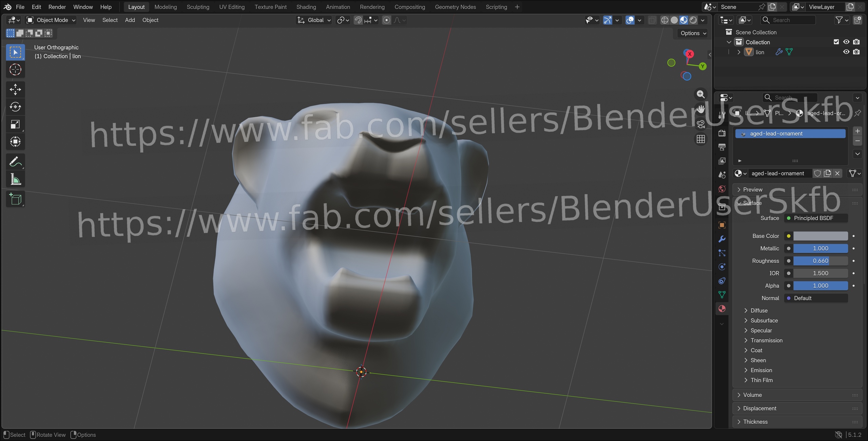Toggle the Collection exclude checkbox in outliner
This screenshot has height=441, width=868.
[836, 42]
